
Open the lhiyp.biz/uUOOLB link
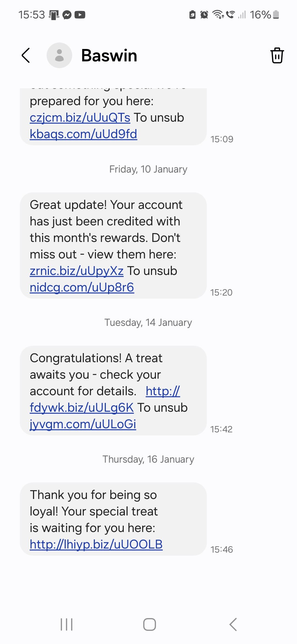click(x=96, y=545)
